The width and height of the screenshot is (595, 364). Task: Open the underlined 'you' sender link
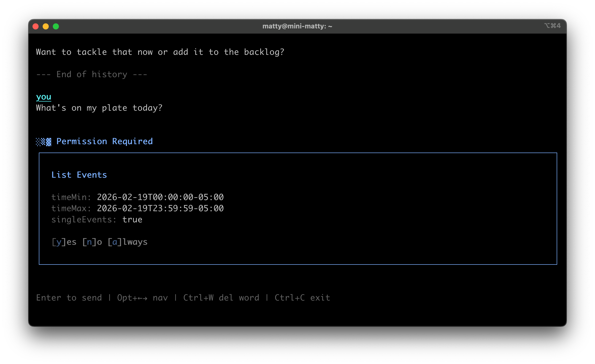tap(43, 97)
